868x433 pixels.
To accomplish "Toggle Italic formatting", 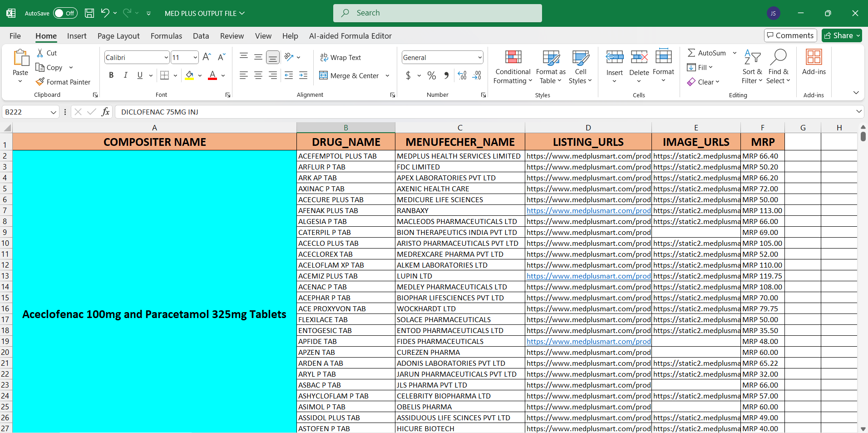I will (126, 75).
